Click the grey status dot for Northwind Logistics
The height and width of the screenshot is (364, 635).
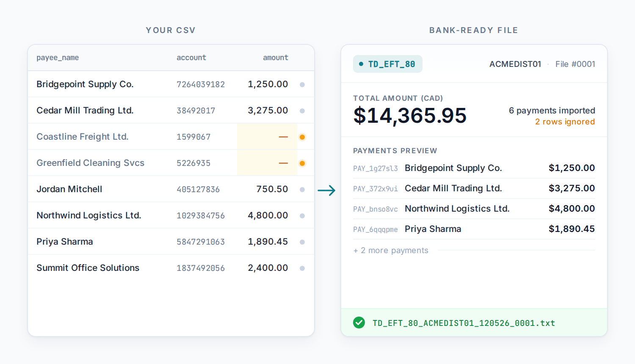302,216
